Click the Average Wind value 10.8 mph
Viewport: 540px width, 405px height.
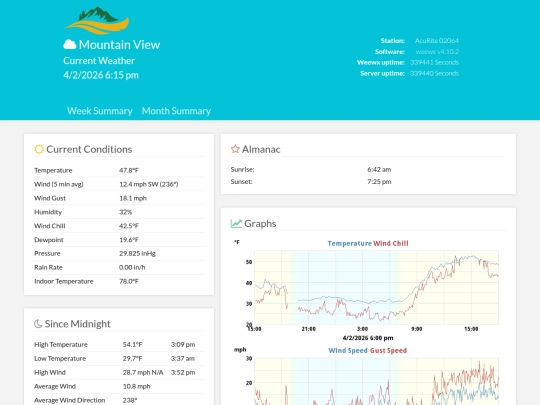(136, 386)
